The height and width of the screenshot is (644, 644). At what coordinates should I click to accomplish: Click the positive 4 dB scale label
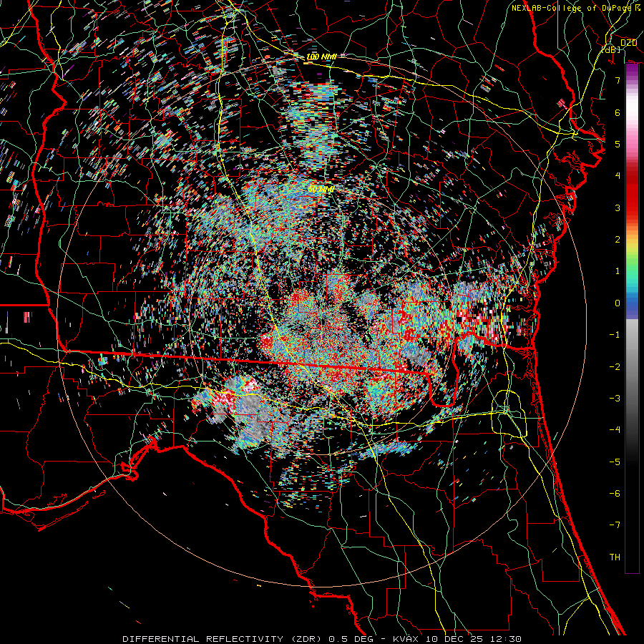618,176
